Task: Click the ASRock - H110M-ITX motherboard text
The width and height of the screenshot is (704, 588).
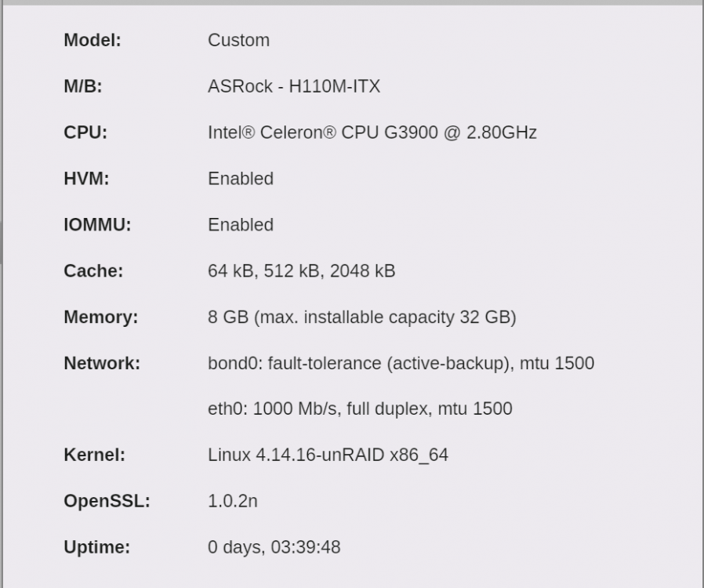Action: (x=294, y=86)
